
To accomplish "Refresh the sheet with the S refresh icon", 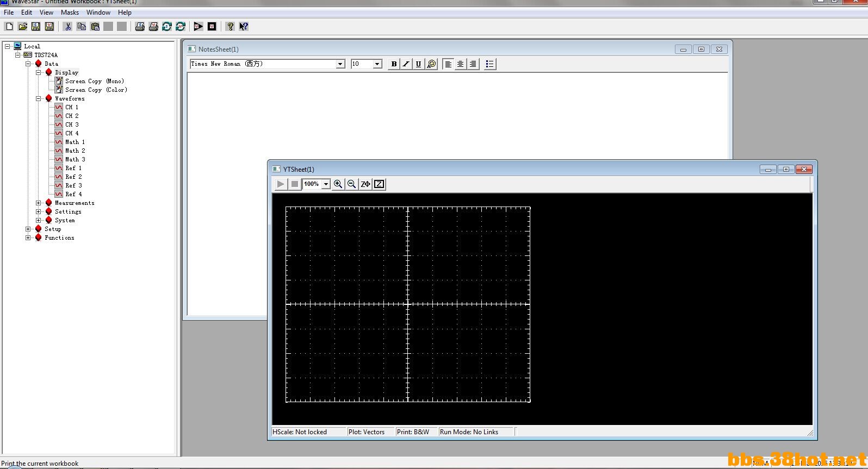I will (x=167, y=26).
